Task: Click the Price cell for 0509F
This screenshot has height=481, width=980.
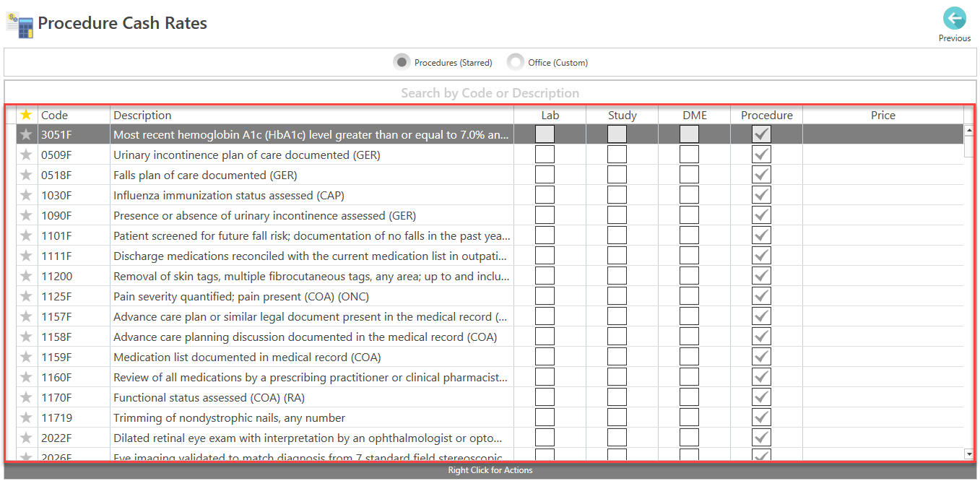Action: (x=883, y=155)
